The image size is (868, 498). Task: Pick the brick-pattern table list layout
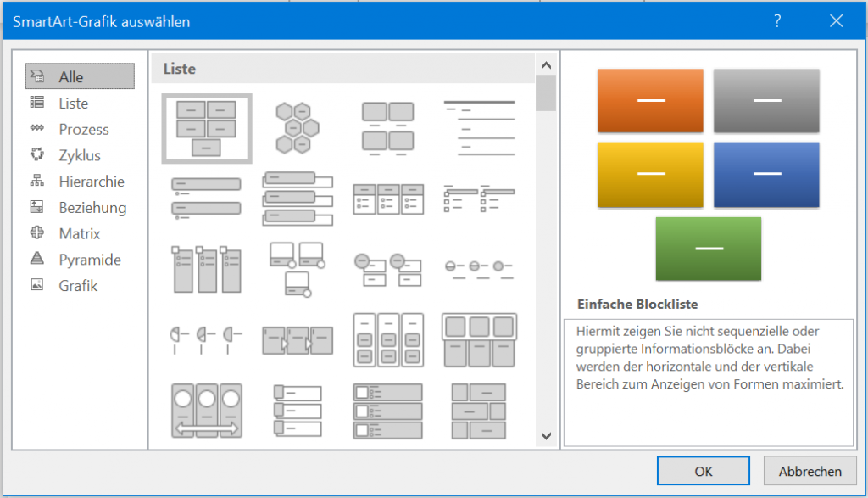[x=479, y=411]
